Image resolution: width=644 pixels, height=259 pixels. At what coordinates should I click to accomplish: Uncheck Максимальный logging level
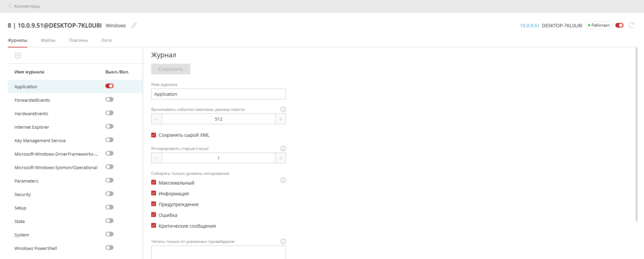tap(154, 183)
